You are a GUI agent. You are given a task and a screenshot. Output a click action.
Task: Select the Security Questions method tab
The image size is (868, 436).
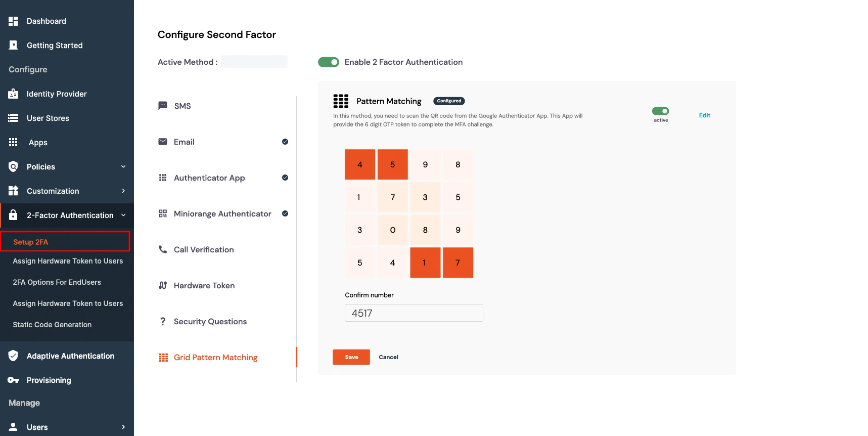[210, 321]
